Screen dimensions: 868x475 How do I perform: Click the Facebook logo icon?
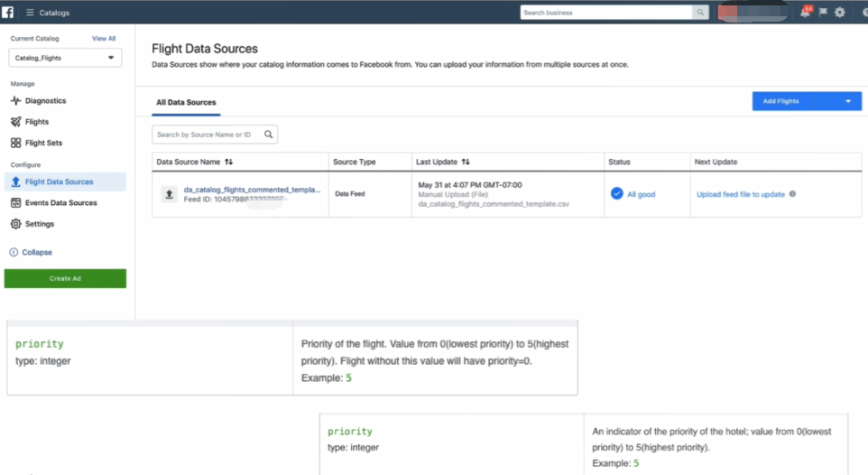(7, 13)
